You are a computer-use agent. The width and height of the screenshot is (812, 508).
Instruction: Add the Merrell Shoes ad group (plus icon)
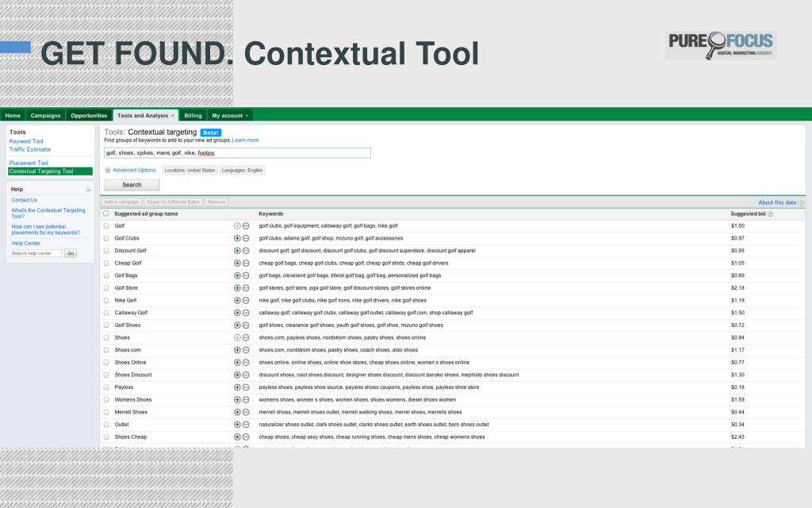pos(237,412)
